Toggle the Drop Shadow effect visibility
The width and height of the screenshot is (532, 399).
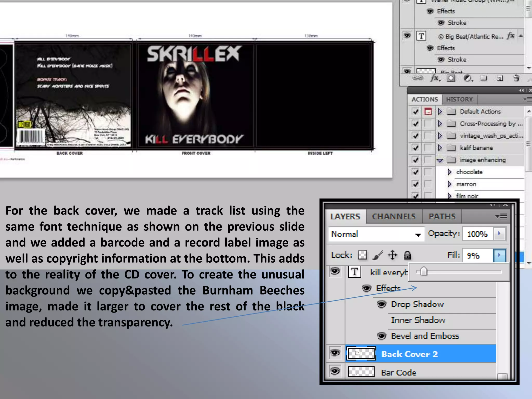coord(382,304)
